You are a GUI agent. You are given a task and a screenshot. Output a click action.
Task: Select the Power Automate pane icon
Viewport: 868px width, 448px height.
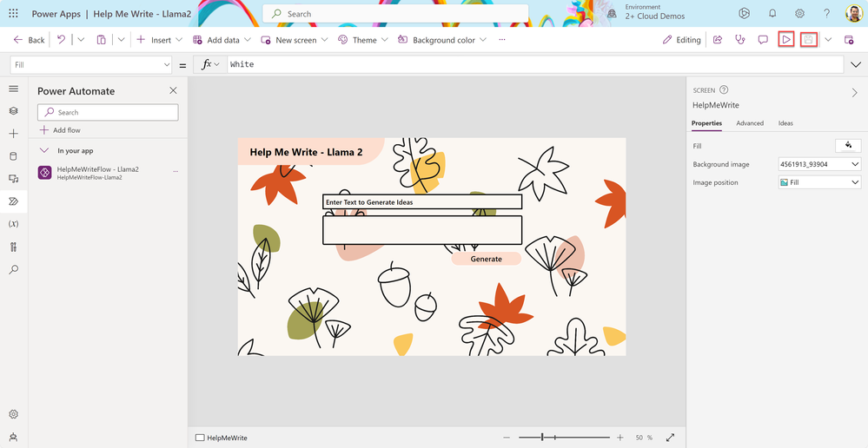[14, 201]
